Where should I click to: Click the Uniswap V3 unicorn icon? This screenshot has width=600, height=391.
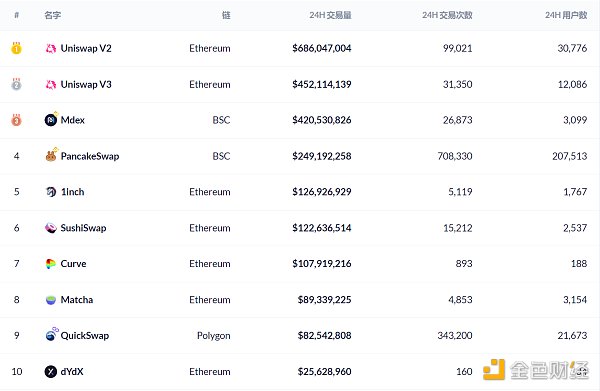point(51,84)
